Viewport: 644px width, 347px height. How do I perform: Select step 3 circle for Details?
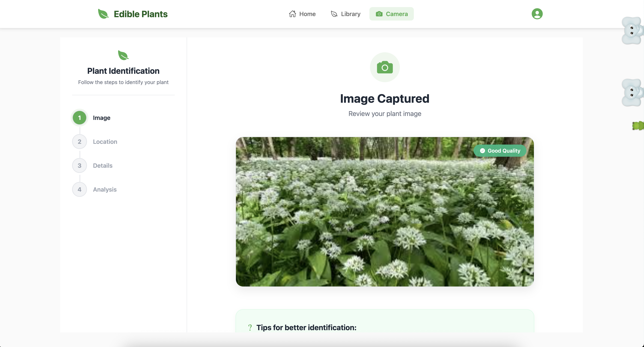pos(80,166)
